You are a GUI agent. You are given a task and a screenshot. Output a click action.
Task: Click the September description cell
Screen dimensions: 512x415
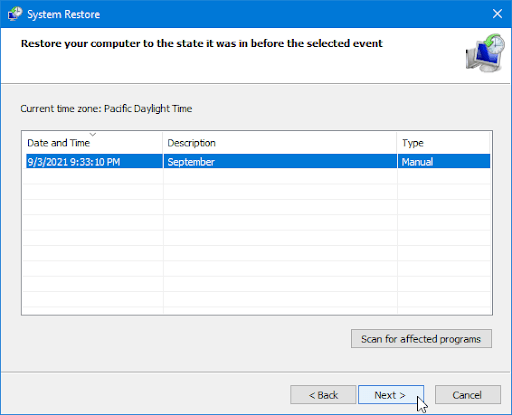pyautogui.click(x=191, y=162)
